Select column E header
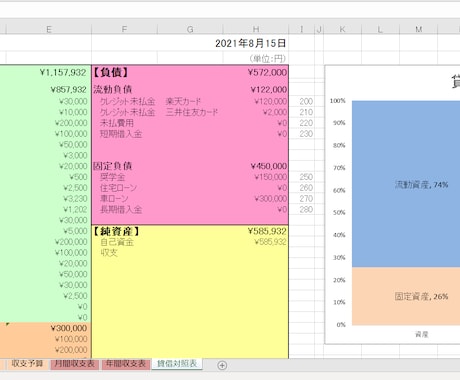The image size is (460, 380). pos(49,29)
